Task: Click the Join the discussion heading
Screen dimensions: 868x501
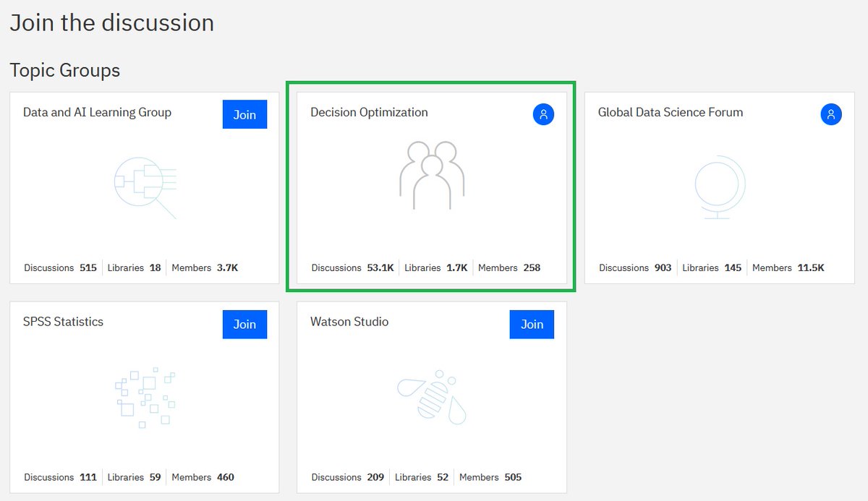Action: 111,22
